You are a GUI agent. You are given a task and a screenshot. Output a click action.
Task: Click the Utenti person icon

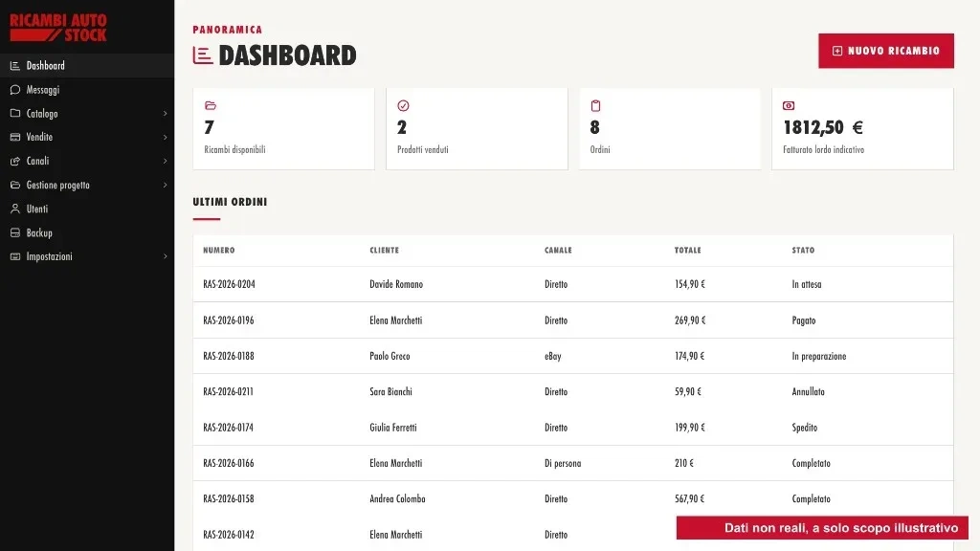[x=15, y=209]
